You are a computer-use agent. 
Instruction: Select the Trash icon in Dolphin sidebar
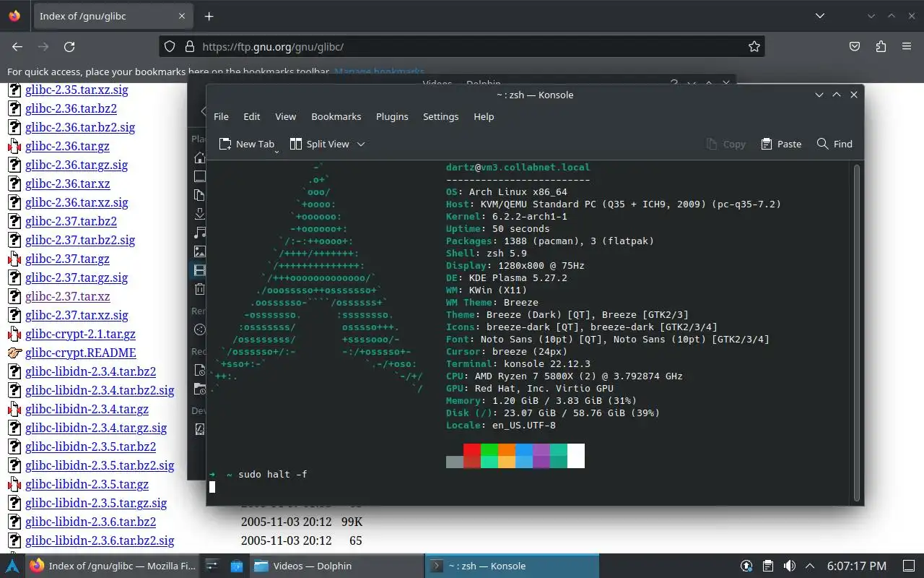200,289
